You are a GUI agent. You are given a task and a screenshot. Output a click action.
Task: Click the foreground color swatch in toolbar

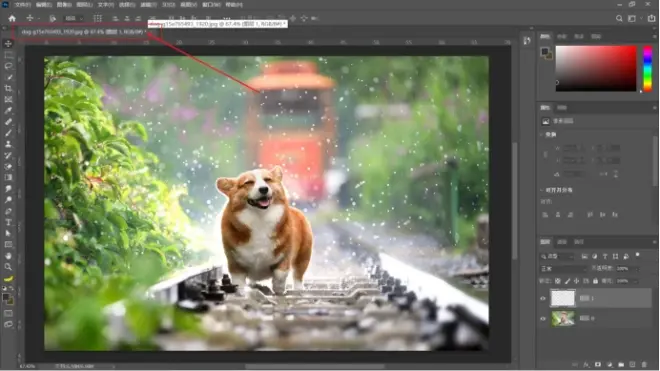(6, 298)
